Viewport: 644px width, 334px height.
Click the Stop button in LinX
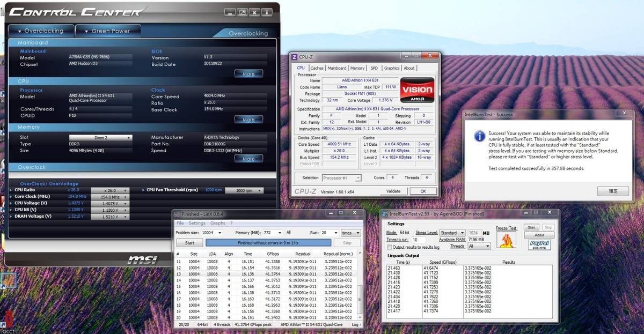click(347, 243)
